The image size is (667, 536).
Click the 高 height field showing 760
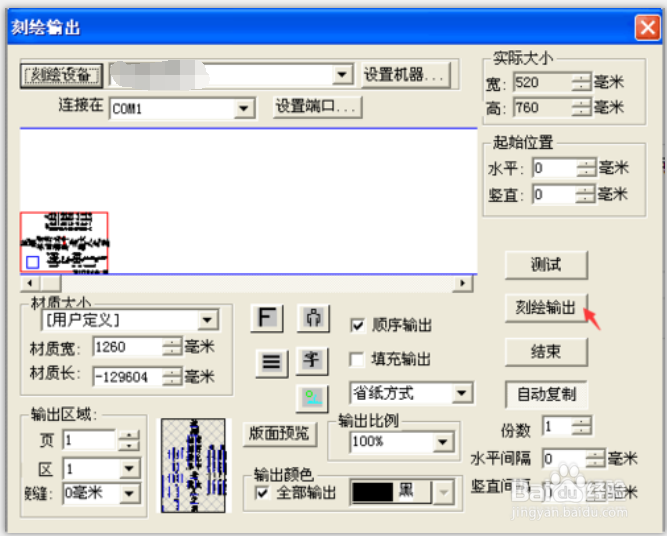coord(542,107)
